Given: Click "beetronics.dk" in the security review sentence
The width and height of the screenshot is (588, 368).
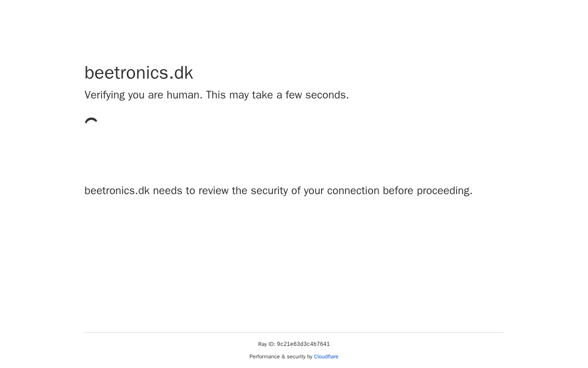Looking at the screenshot, I should tap(117, 191).
